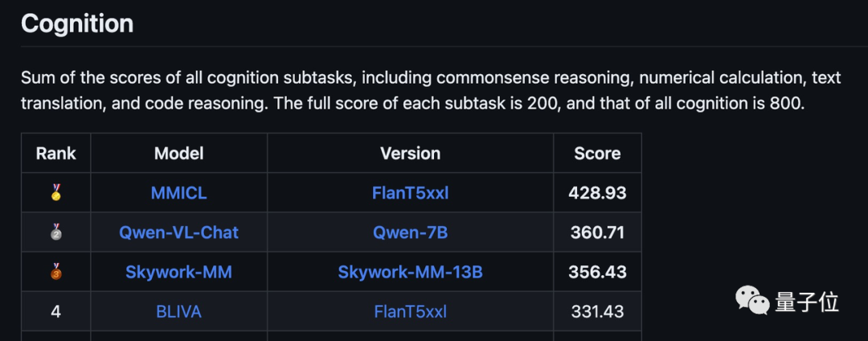Open the FlanT5xxl version link for BLIVA
The height and width of the screenshot is (341, 868).
(410, 312)
